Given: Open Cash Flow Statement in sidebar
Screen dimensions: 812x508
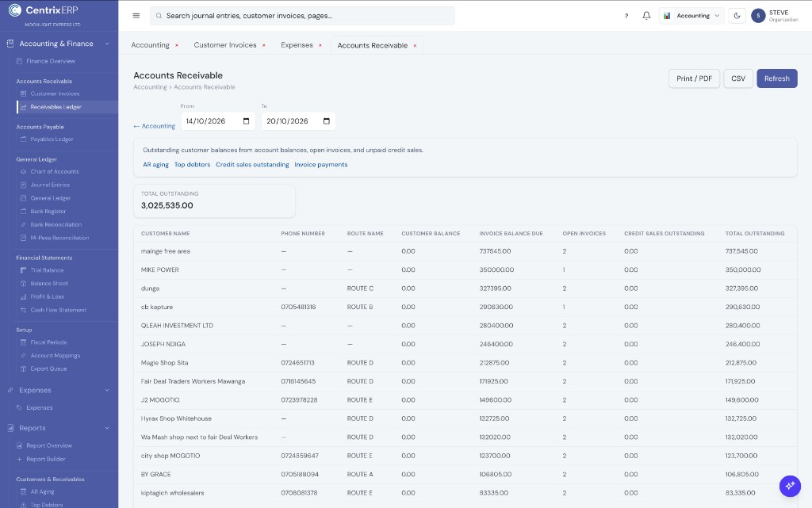Looking at the screenshot, I should point(59,310).
